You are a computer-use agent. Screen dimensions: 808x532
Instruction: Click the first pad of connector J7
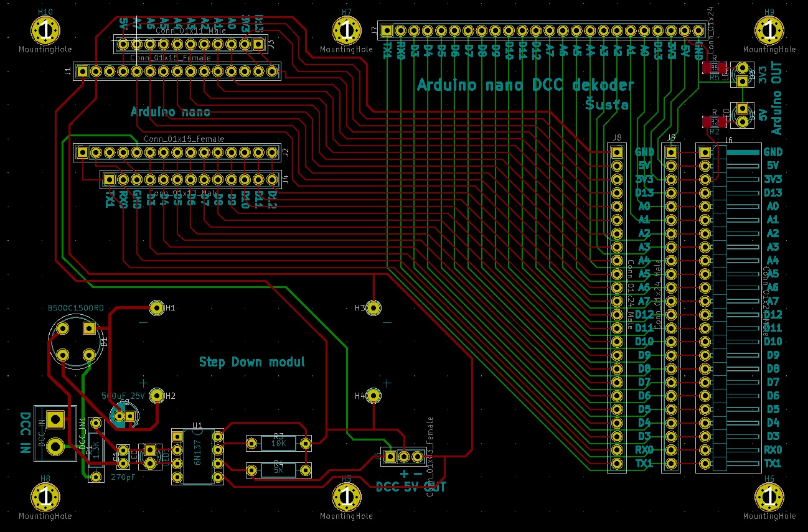tap(387, 30)
